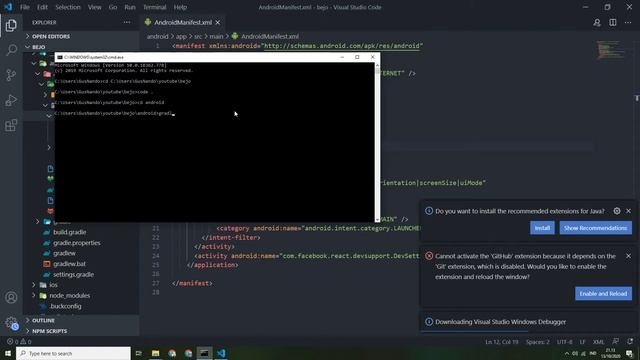Open the Terminal menu
Viewport: 640px width, 360px height.
(154, 7)
